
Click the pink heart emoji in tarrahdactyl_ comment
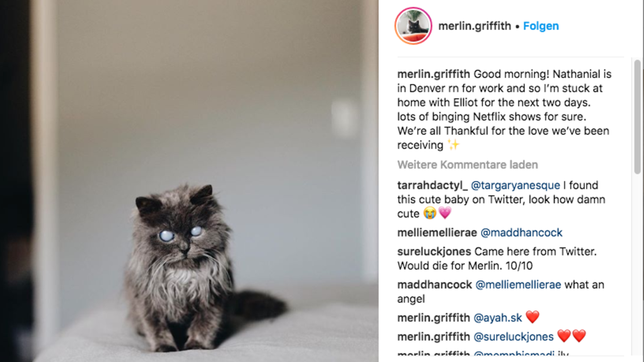pyautogui.click(x=445, y=213)
